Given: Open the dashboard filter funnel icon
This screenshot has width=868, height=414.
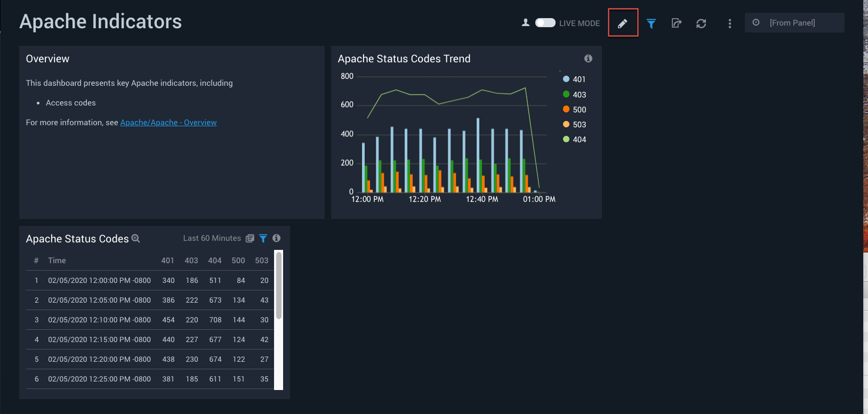Looking at the screenshot, I should (651, 23).
